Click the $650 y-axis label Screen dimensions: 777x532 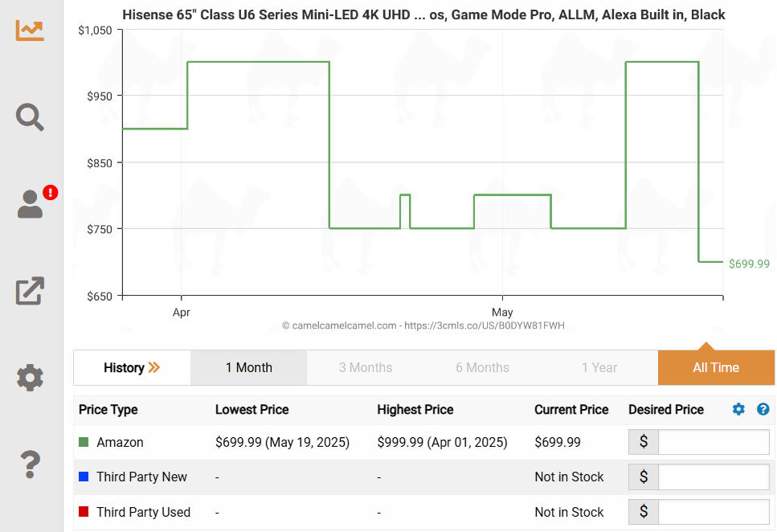100,297
